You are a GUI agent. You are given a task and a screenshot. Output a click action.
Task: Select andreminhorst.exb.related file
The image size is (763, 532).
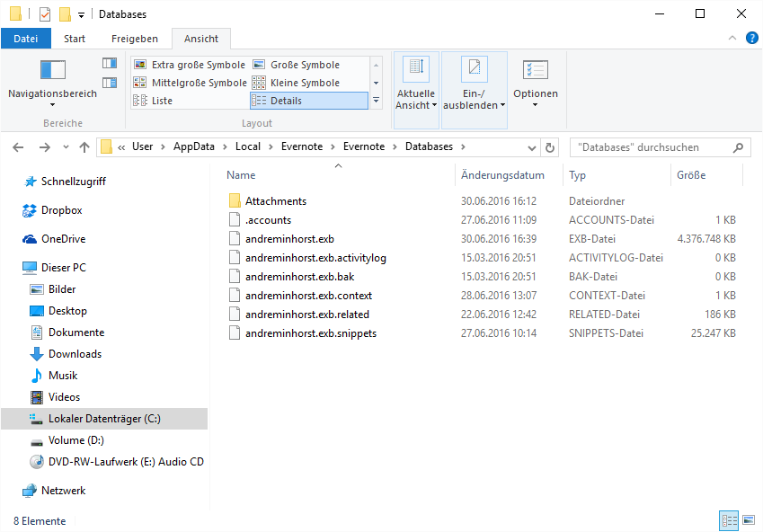pyautogui.click(x=307, y=315)
